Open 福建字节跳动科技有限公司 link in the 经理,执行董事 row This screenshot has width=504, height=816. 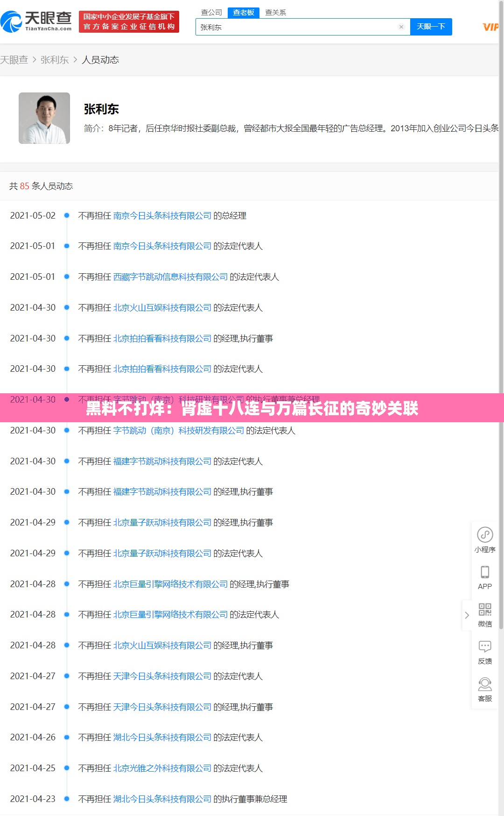coord(162,492)
